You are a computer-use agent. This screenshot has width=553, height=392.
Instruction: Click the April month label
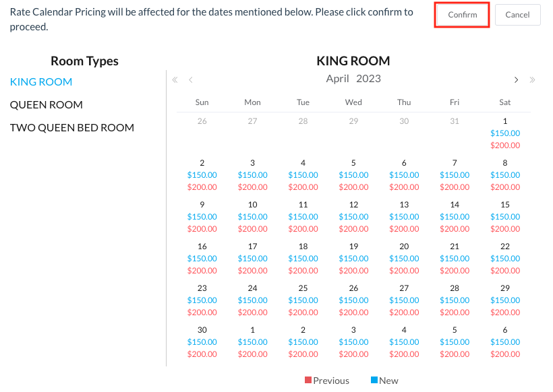(x=337, y=79)
